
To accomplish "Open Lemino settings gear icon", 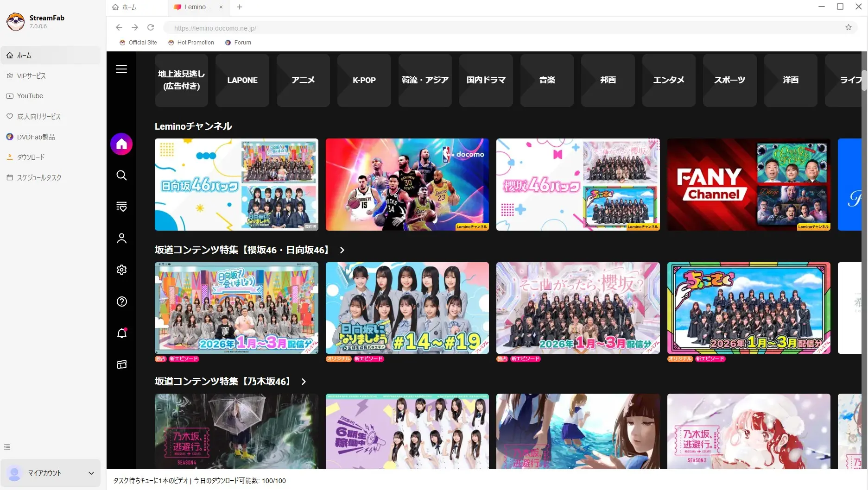I will [x=121, y=270].
